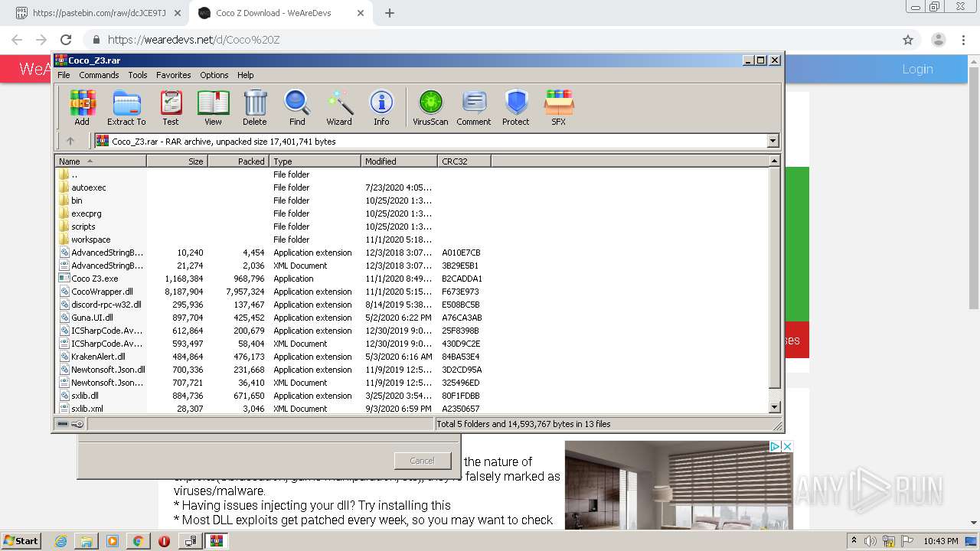Click the Login link on WeAreDevs
The width and height of the screenshot is (980, 551).
[x=917, y=69]
